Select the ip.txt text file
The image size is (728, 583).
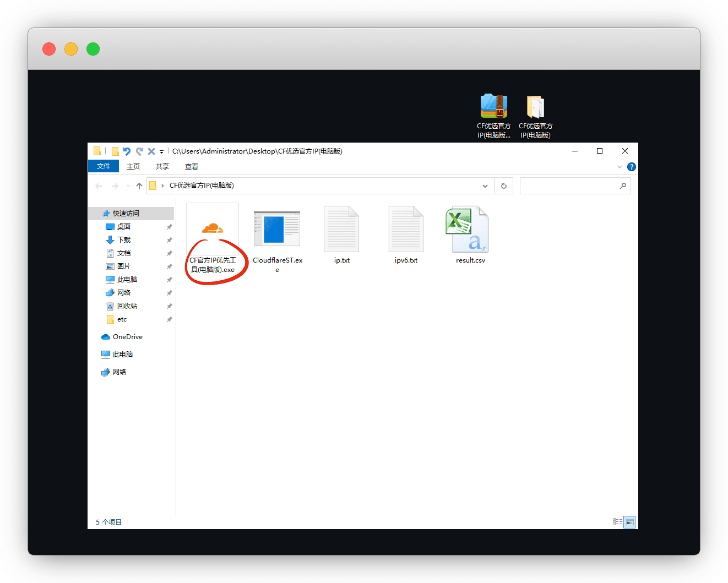click(341, 229)
